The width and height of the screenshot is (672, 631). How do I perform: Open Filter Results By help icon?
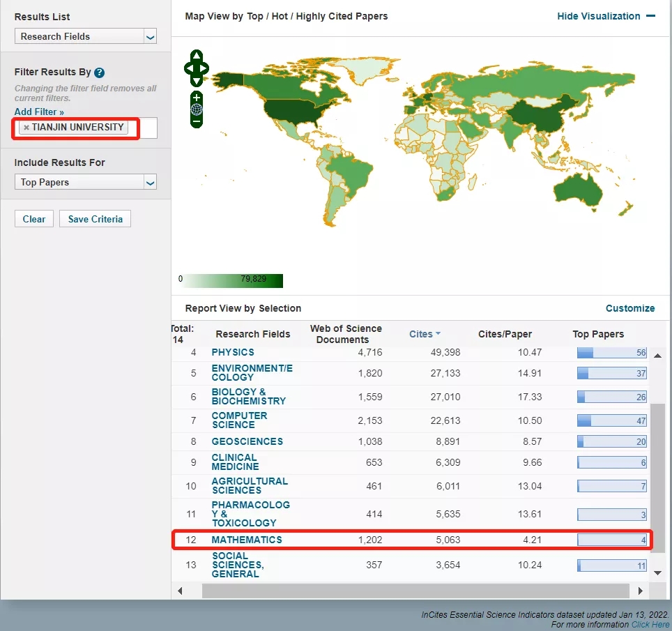click(100, 73)
